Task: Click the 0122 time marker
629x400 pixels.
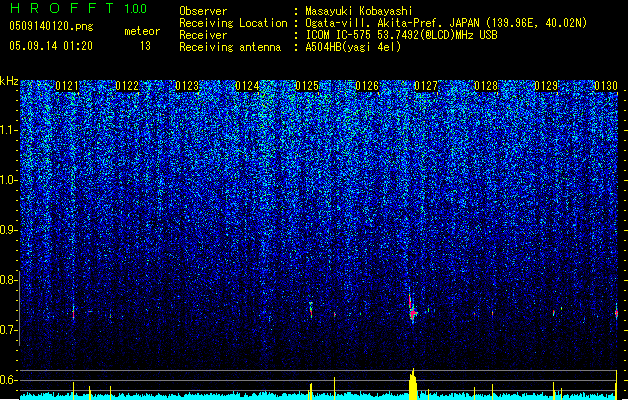Action: click(x=127, y=86)
